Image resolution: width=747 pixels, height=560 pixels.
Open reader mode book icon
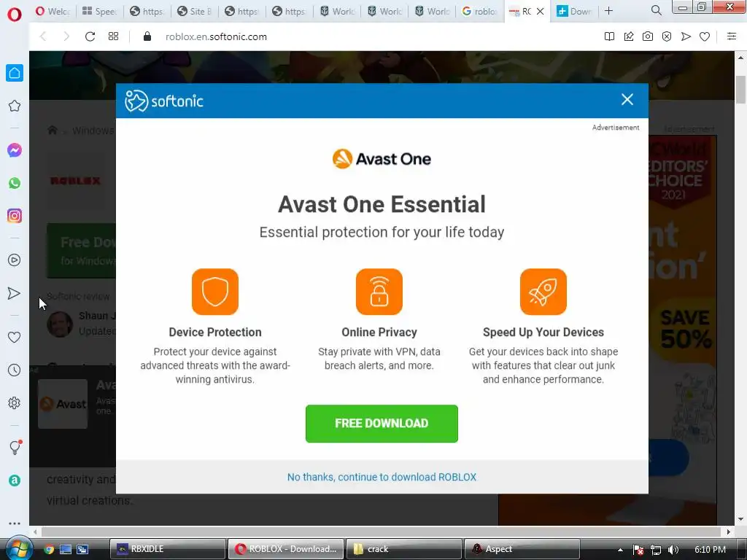609,36
